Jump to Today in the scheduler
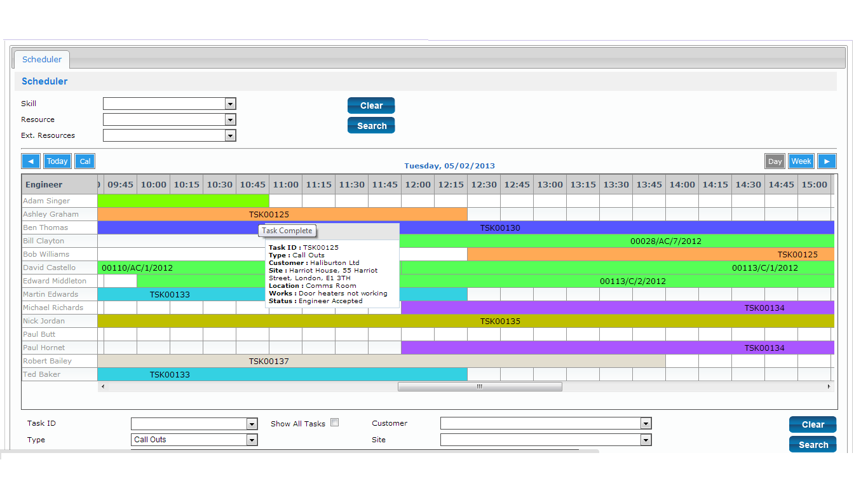The image size is (868, 488). click(x=57, y=161)
